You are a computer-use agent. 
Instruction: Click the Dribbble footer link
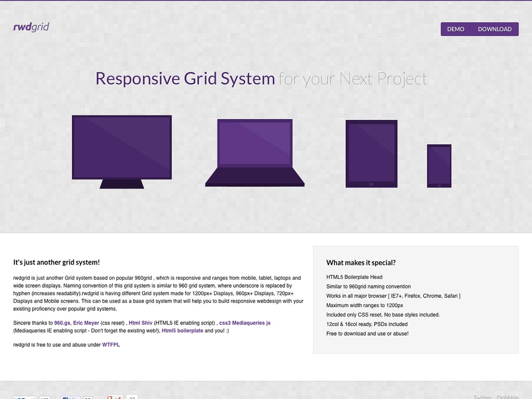tap(508, 397)
